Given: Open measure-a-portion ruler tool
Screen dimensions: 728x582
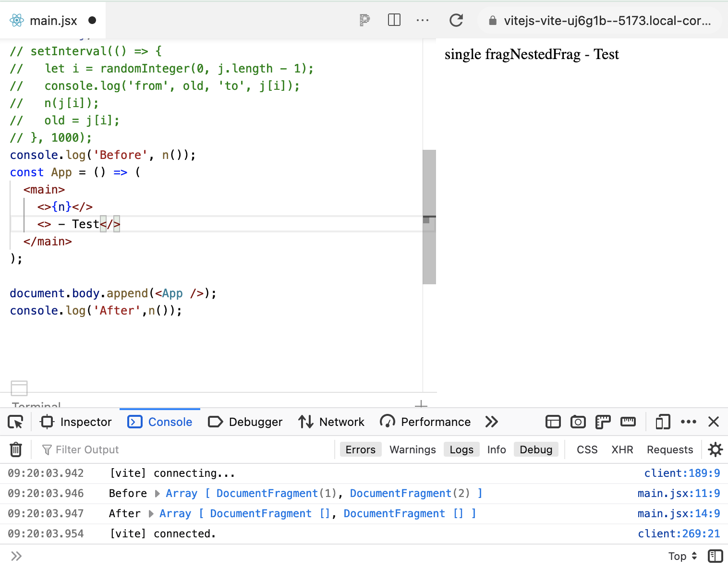Looking at the screenshot, I should pos(628,422).
